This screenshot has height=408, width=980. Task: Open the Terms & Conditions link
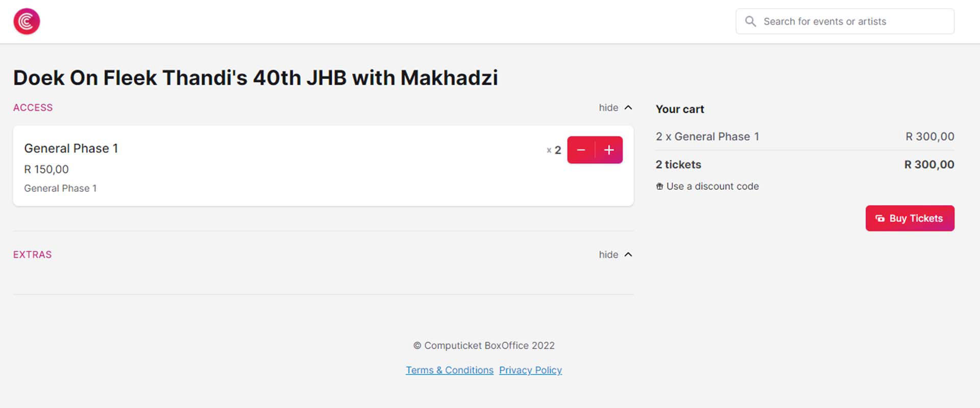coord(450,370)
